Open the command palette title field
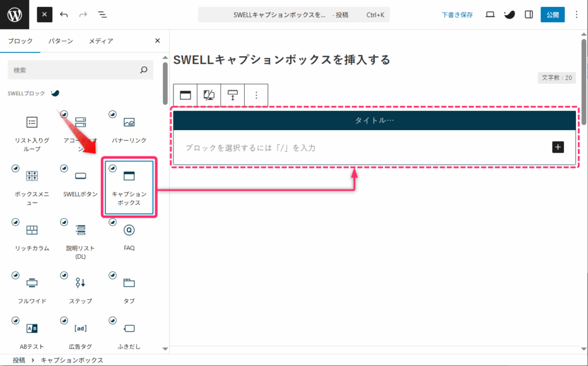Screen dimensions: 588x366 (x=293, y=15)
